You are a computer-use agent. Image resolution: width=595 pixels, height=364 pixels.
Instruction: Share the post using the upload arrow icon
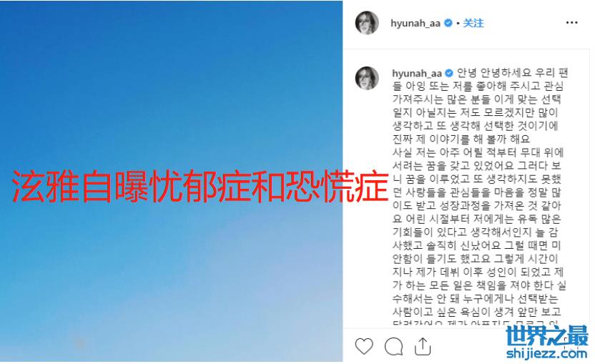pyautogui.click(x=423, y=346)
